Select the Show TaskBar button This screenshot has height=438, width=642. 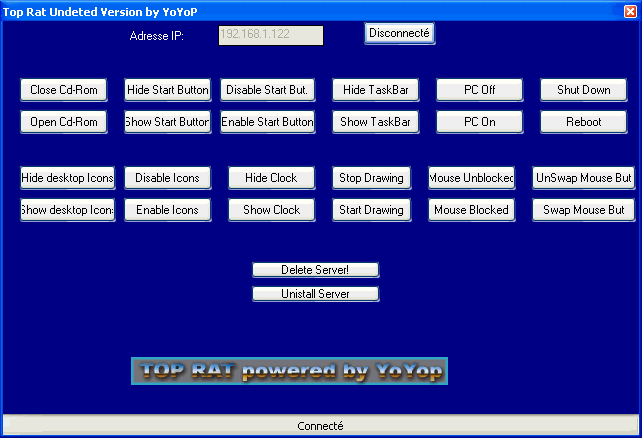tap(375, 122)
